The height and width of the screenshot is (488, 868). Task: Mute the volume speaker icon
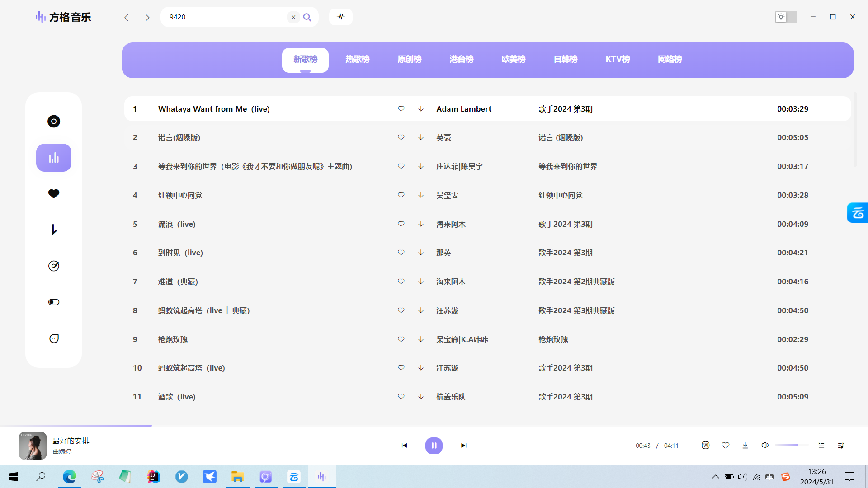[x=764, y=445]
